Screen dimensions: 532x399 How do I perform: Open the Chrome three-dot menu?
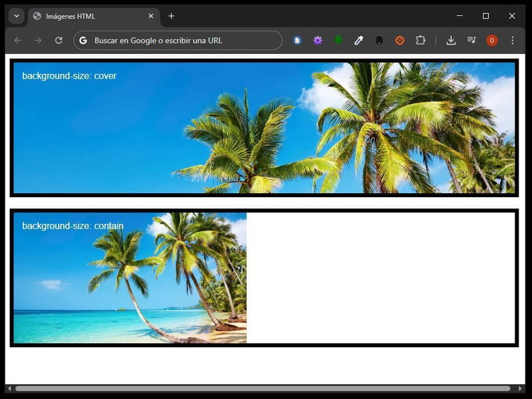click(x=512, y=41)
